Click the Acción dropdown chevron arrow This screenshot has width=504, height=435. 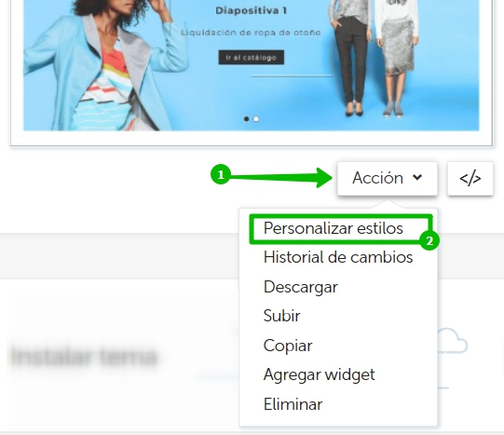417,177
